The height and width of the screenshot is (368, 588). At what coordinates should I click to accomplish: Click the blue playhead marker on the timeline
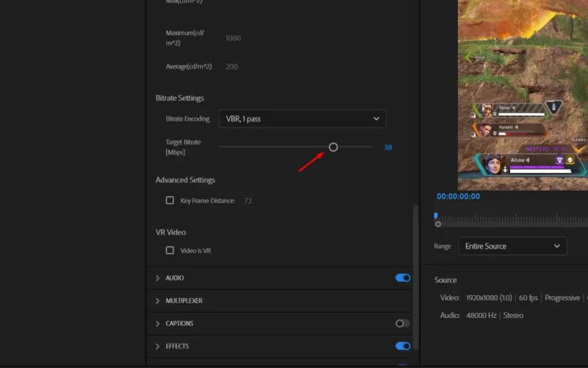coord(435,216)
